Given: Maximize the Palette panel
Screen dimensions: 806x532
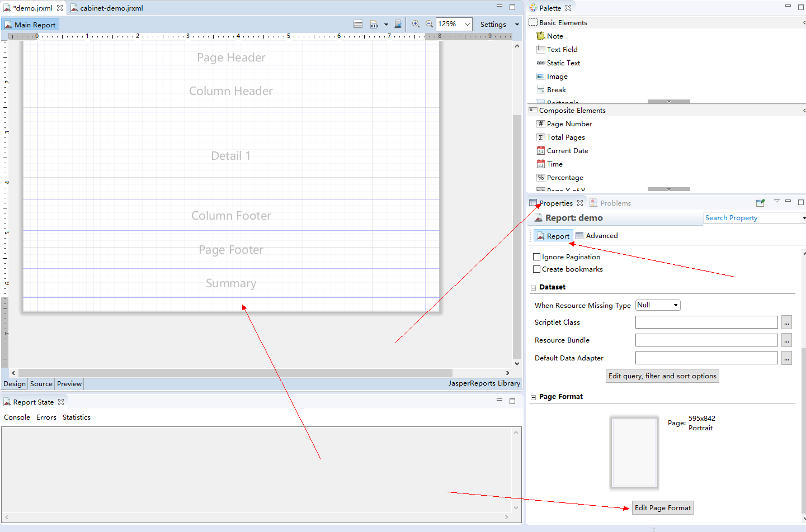Looking at the screenshot, I should 801,7.
